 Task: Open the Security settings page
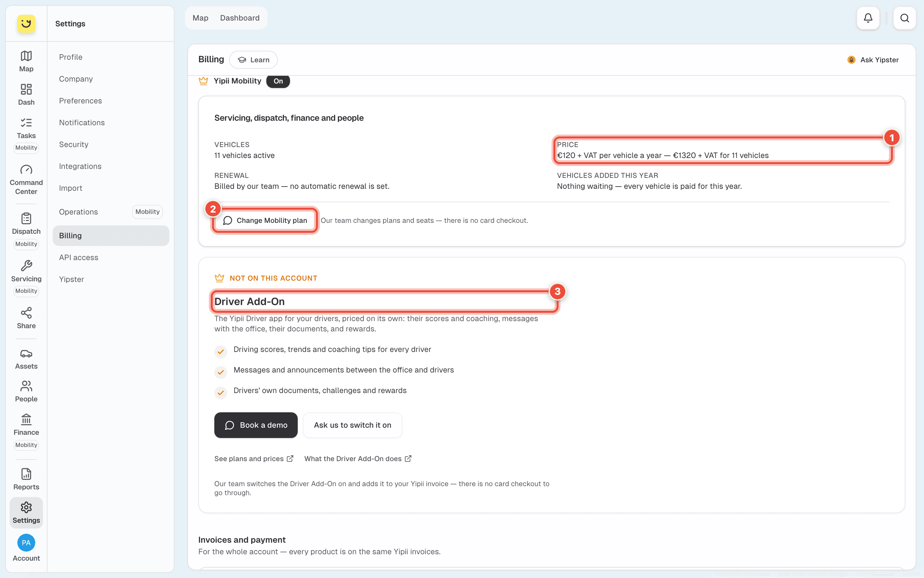[111, 144]
